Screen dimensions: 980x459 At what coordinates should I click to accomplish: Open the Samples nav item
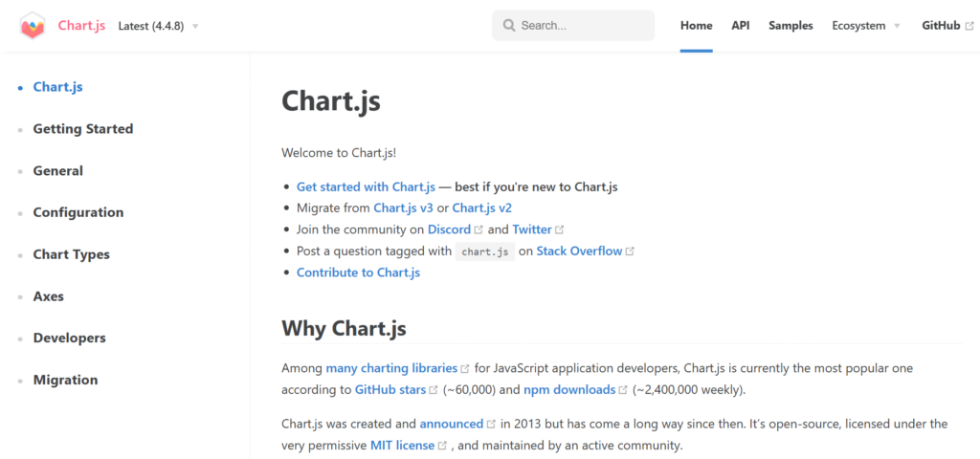click(791, 26)
